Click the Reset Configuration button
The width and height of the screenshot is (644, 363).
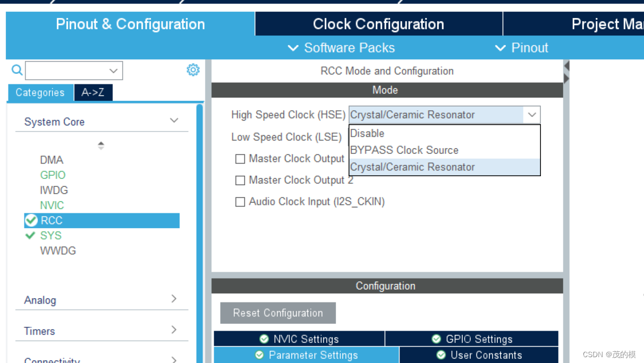(278, 313)
